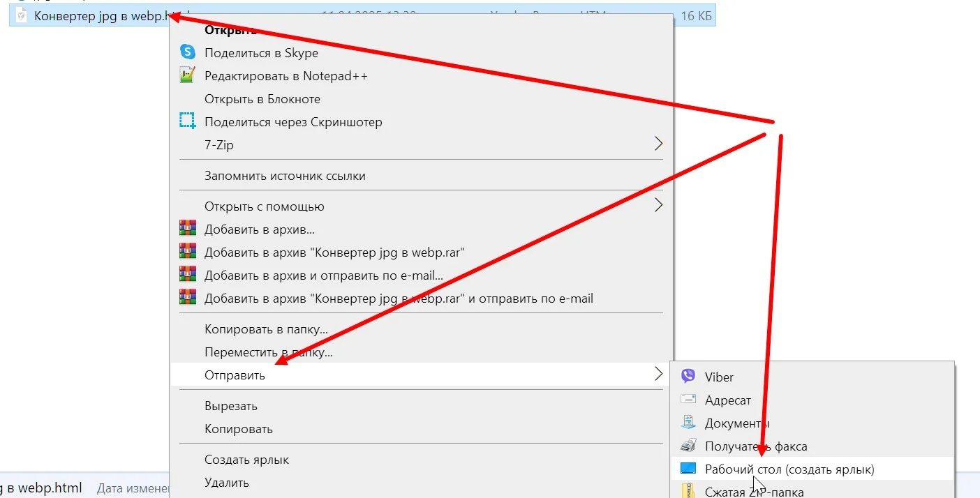Image resolution: width=980 pixels, height=498 pixels.
Task: Choose Открыть at the top of the menu
Action: pos(230,31)
